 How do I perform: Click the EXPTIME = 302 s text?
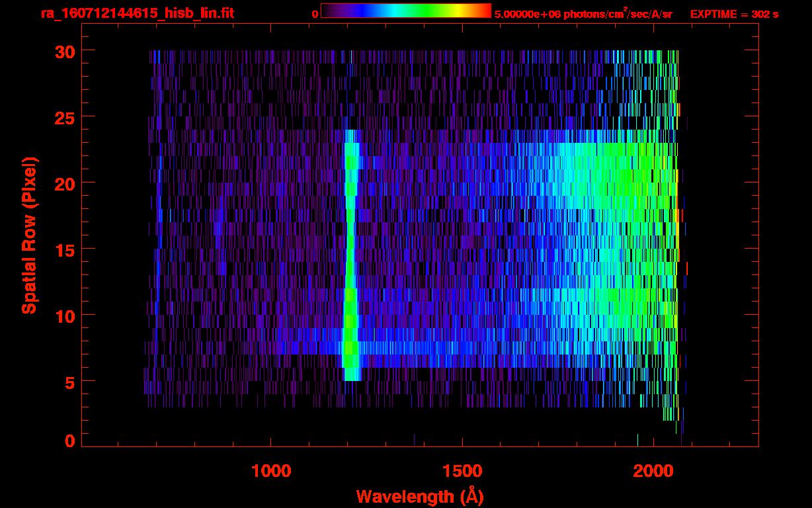coord(734,14)
